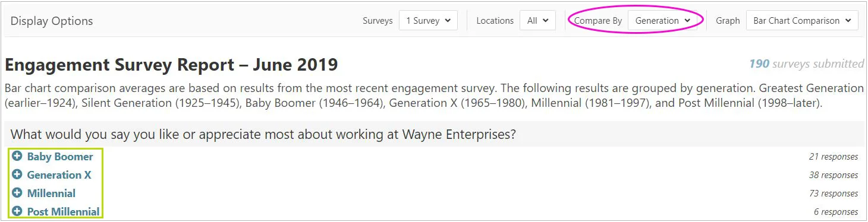The width and height of the screenshot is (868, 222).
Task: Click the Engagement Survey Report title
Action: [171, 64]
